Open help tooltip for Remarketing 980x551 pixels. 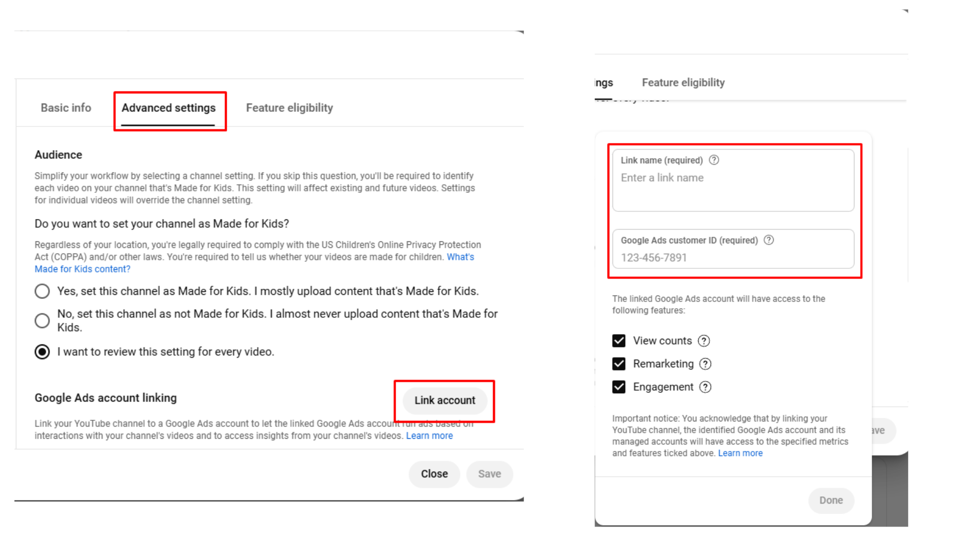click(x=705, y=363)
